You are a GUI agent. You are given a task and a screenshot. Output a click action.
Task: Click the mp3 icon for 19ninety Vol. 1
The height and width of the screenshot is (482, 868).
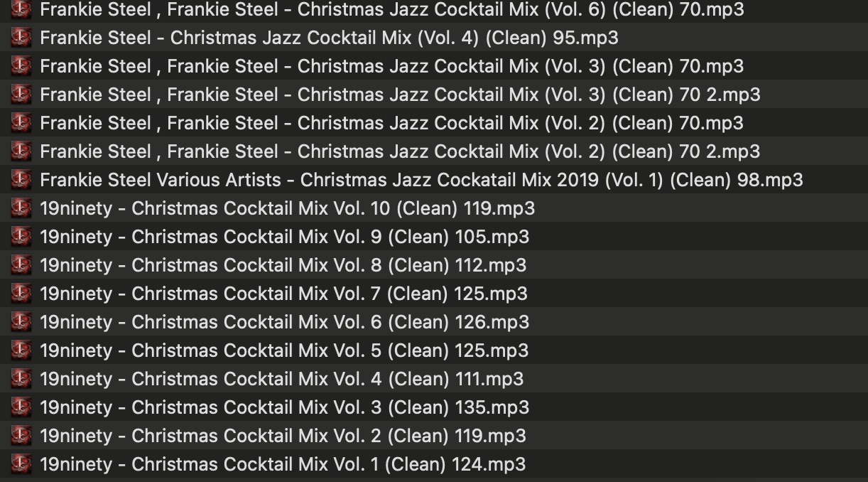point(21,464)
